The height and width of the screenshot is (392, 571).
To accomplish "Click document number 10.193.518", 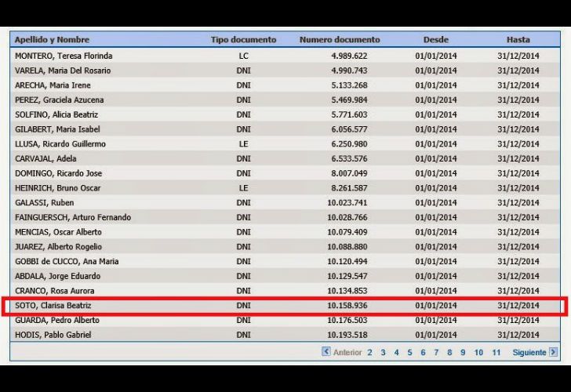I will (347, 335).
